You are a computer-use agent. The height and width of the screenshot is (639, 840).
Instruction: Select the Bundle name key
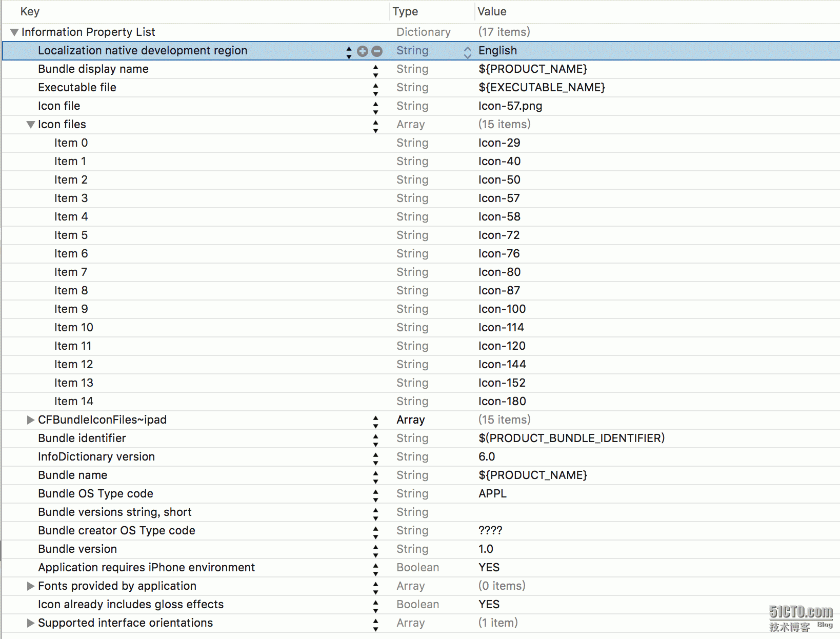click(73, 475)
